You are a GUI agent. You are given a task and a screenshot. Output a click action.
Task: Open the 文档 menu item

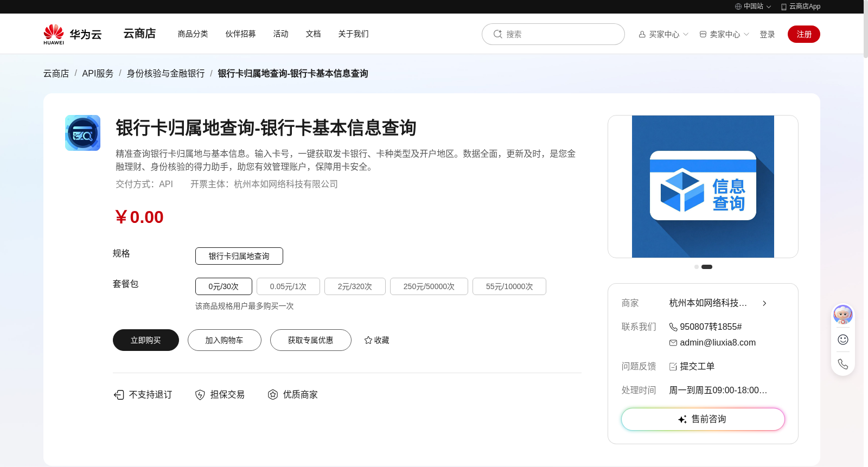tap(314, 34)
